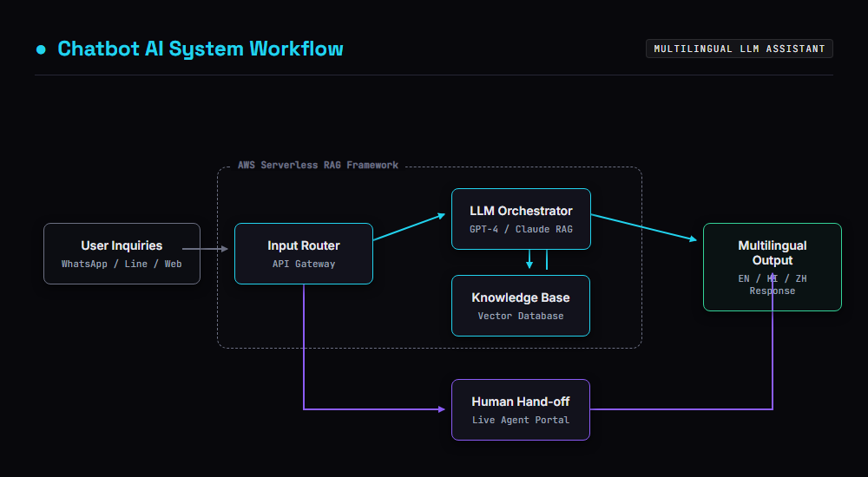Click the Human Hand-off heading text
This screenshot has width=868, height=477.
pos(521,402)
